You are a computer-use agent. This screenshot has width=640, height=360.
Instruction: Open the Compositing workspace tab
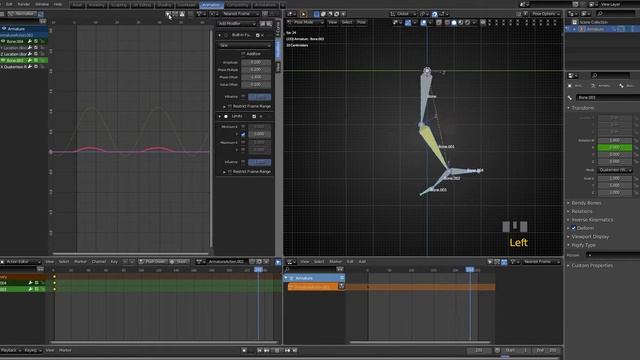click(x=237, y=5)
